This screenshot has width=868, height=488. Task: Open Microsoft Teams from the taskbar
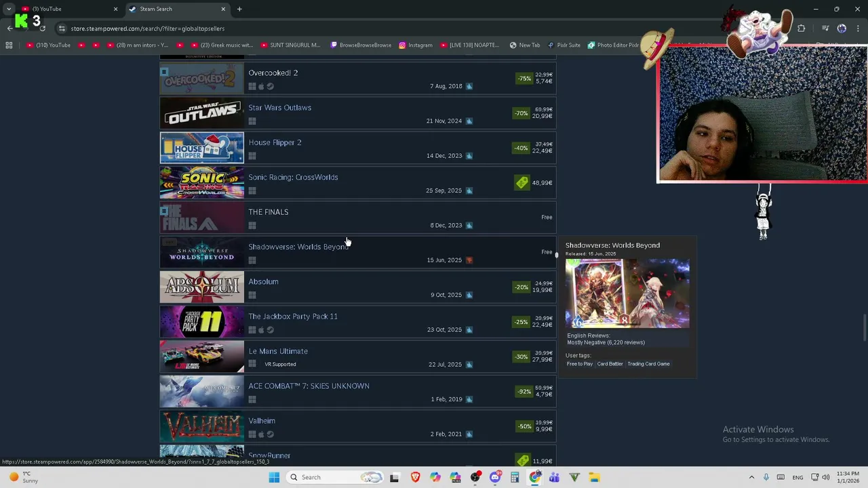click(x=554, y=477)
